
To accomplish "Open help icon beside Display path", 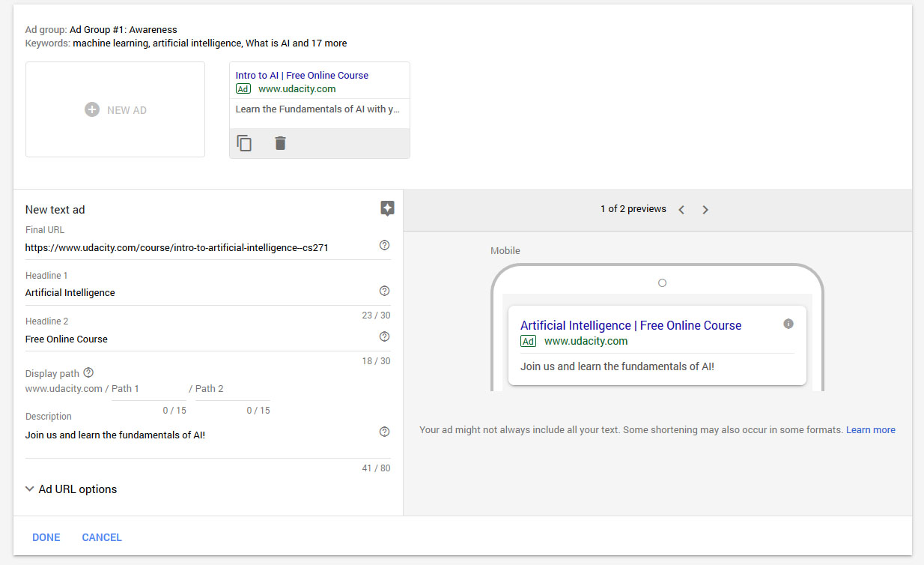I will coord(88,372).
